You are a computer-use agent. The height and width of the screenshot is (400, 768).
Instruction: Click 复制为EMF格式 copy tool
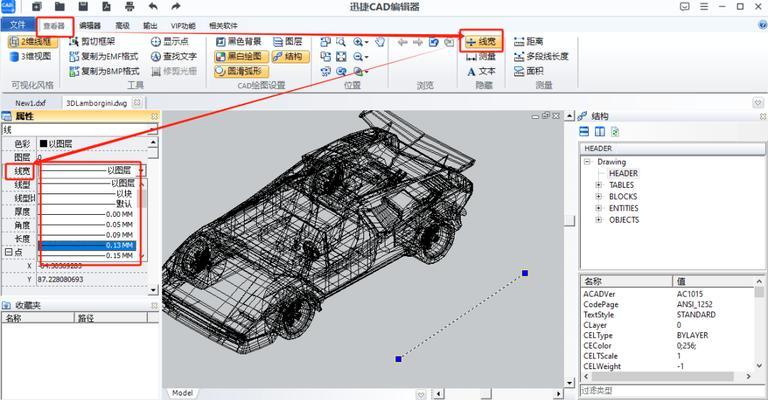click(x=104, y=56)
